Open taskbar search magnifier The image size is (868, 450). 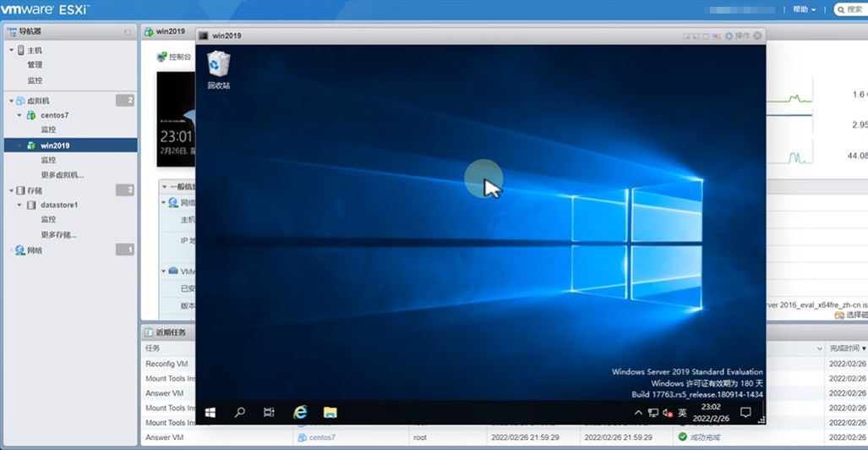tap(240, 413)
